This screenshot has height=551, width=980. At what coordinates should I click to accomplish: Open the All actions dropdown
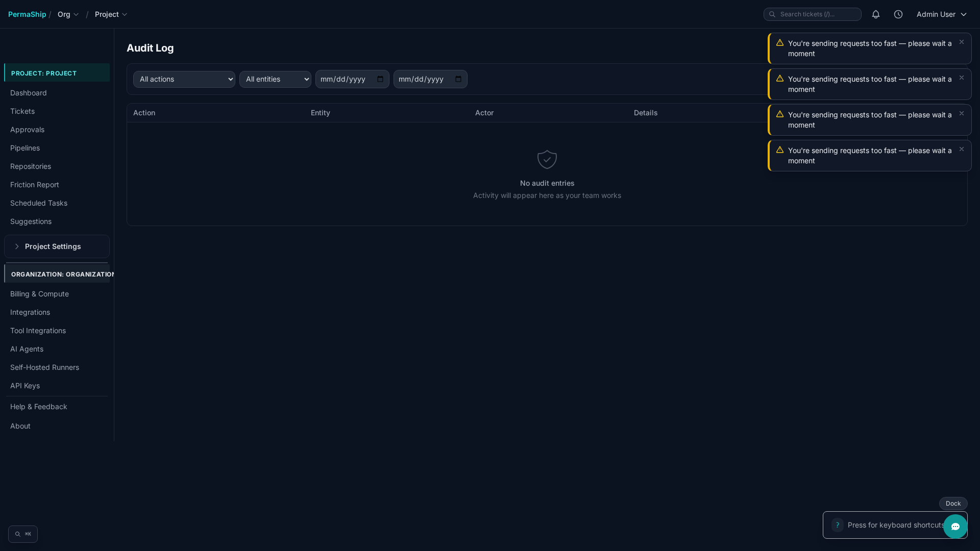[184, 79]
